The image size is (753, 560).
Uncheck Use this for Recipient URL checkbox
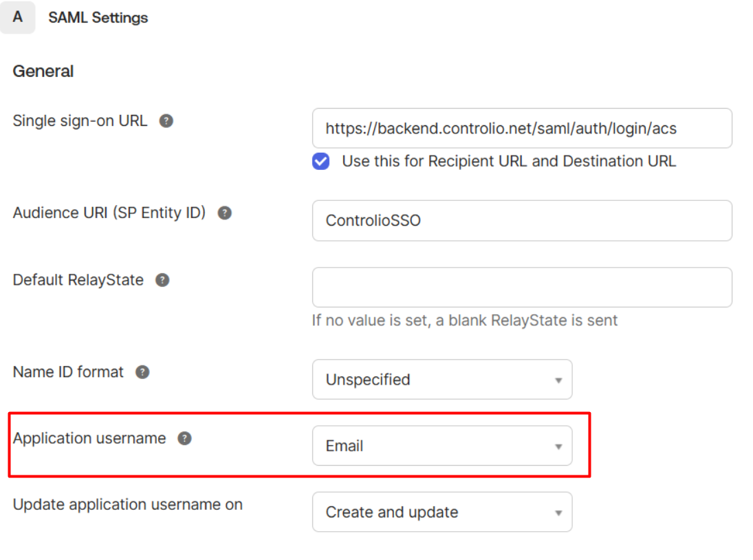point(320,162)
